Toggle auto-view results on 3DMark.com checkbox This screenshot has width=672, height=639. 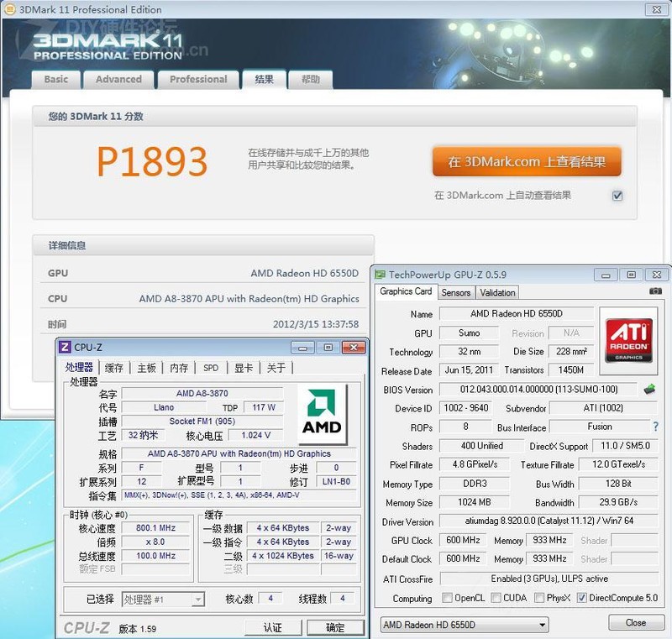[617, 196]
